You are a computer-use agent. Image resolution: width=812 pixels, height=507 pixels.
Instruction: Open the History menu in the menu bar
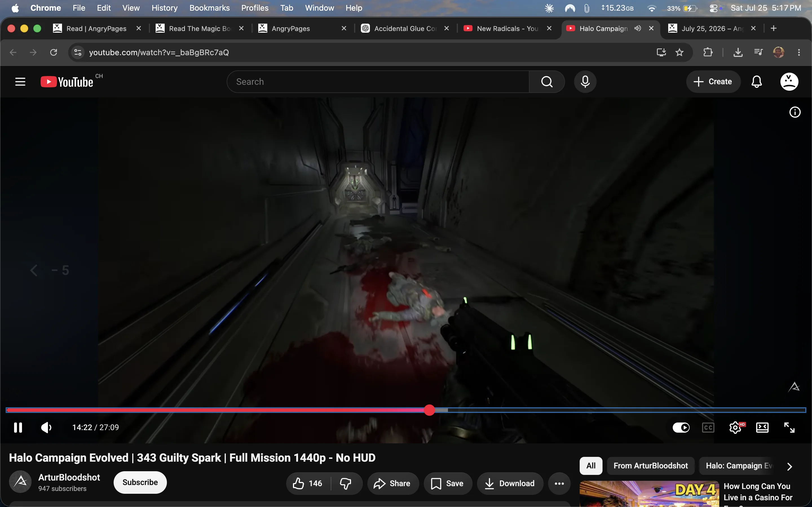click(164, 8)
